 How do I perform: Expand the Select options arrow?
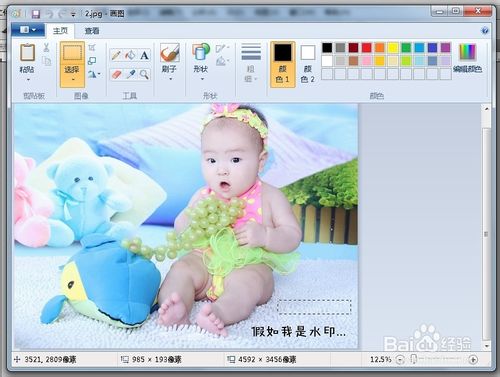(x=73, y=80)
